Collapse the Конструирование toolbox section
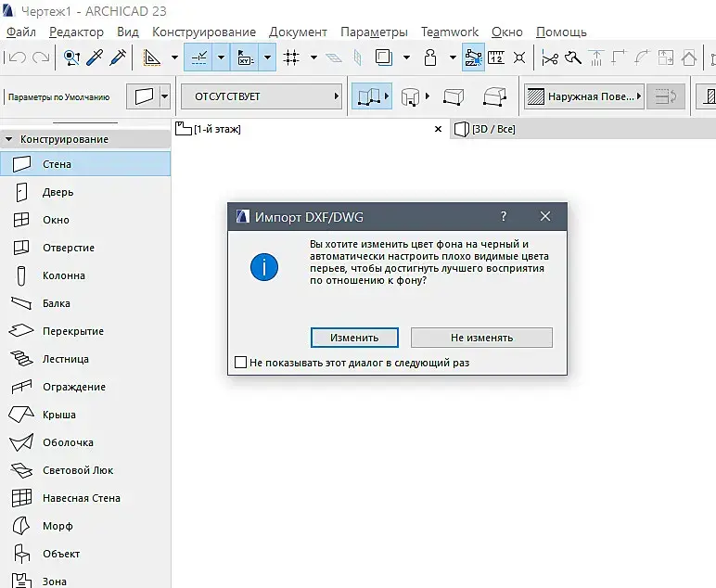The image size is (716, 588). tap(9, 139)
